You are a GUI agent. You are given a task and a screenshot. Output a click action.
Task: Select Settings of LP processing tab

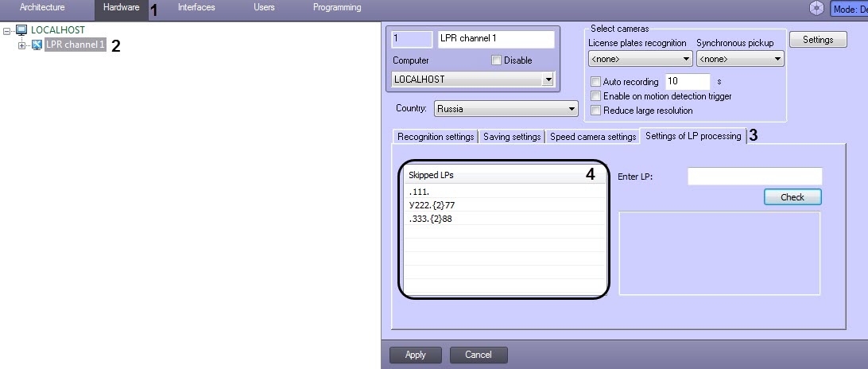(x=693, y=136)
